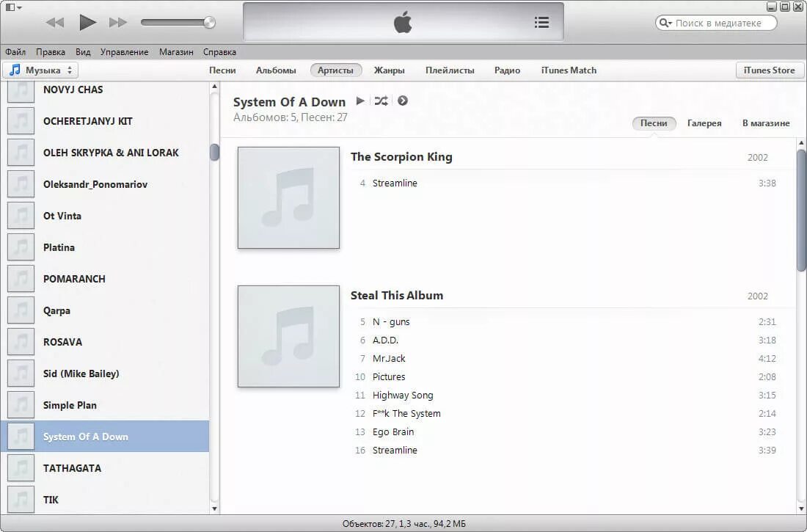Click artist list scrollbar down arrow
The width and height of the screenshot is (807, 532).
click(215, 509)
